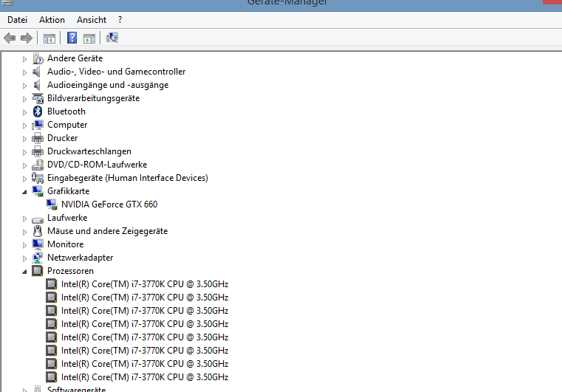Toggle the console tree pane toolbar icon
This screenshot has width=562, height=392.
(49, 38)
